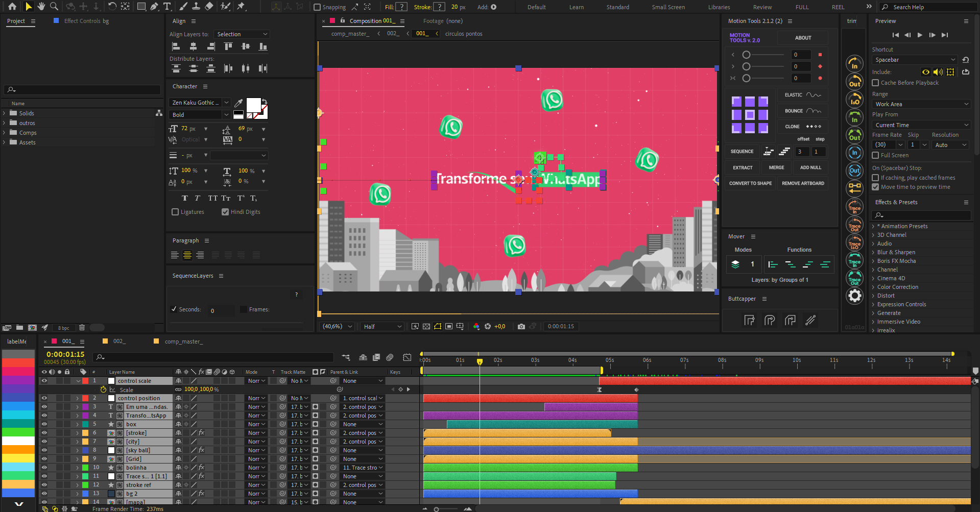Select the Eraser tool
Viewport: 980px width, 512px height.
(x=209, y=7)
